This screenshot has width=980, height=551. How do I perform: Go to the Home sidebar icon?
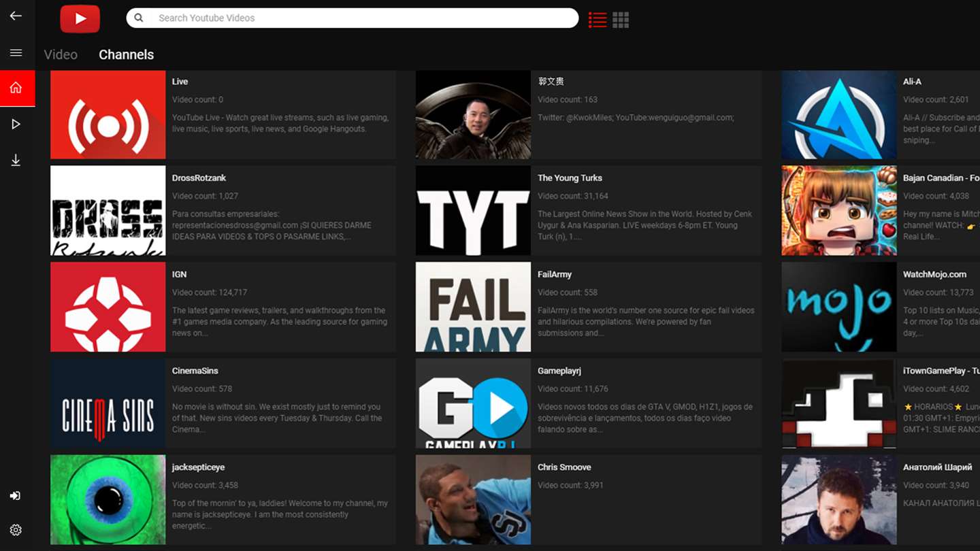coord(17,88)
